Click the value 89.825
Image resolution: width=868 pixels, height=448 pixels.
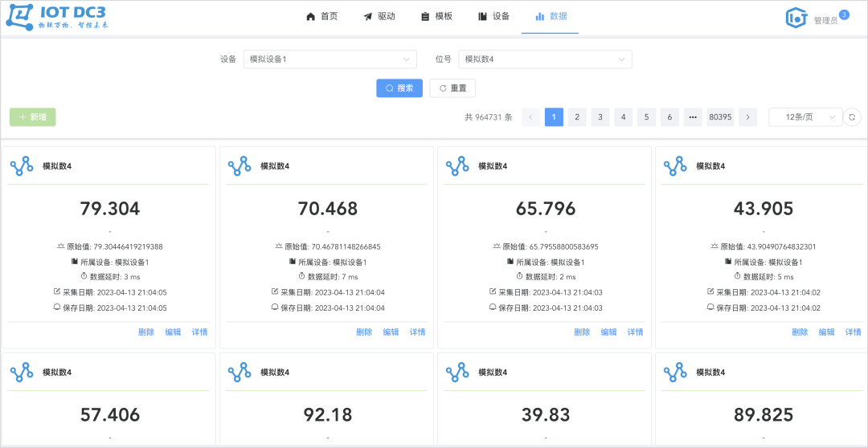click(x=764, y=415)
